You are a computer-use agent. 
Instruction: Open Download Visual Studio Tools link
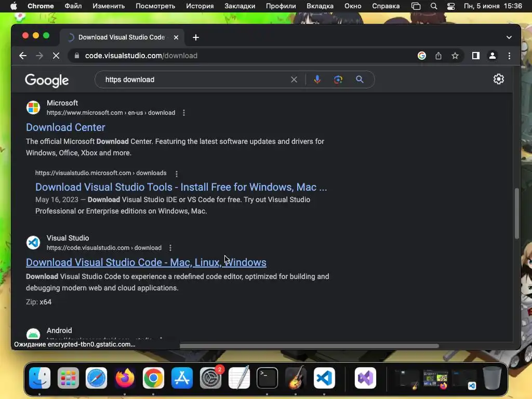[x=181, y=187]
